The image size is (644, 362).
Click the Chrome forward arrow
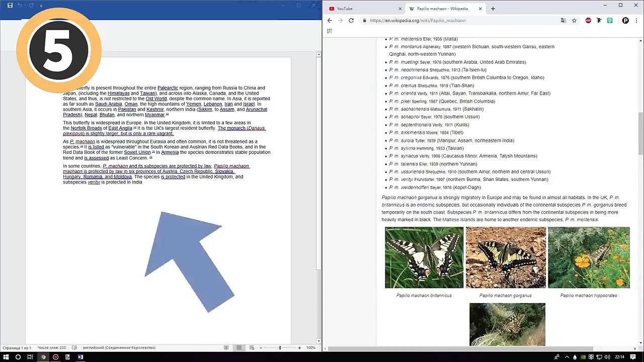(340, 21)
